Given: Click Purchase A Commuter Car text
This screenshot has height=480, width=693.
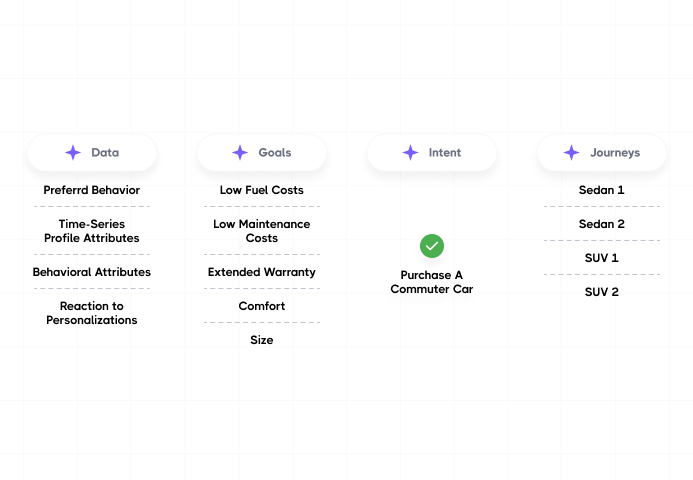Looking at the screenshot, I should tap(432, 282).
